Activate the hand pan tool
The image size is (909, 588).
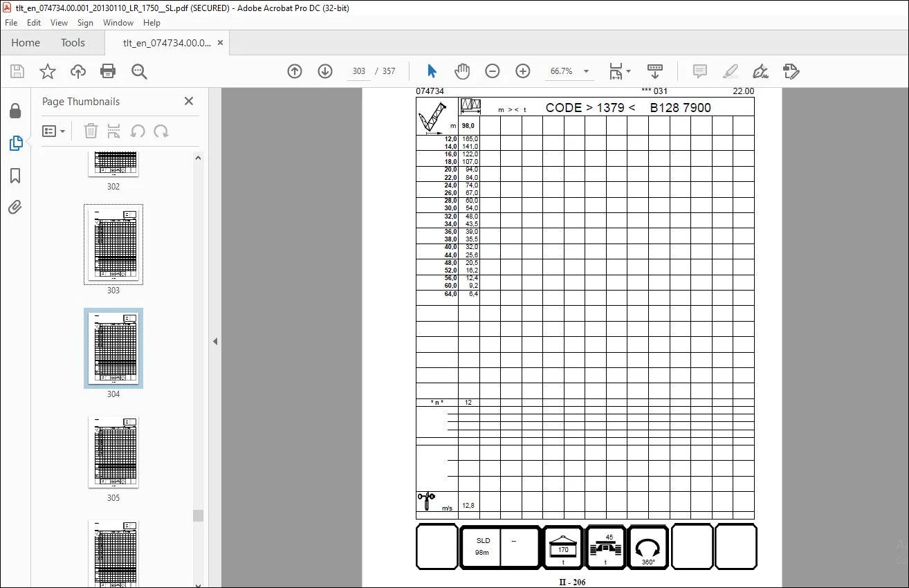(461, 71)
